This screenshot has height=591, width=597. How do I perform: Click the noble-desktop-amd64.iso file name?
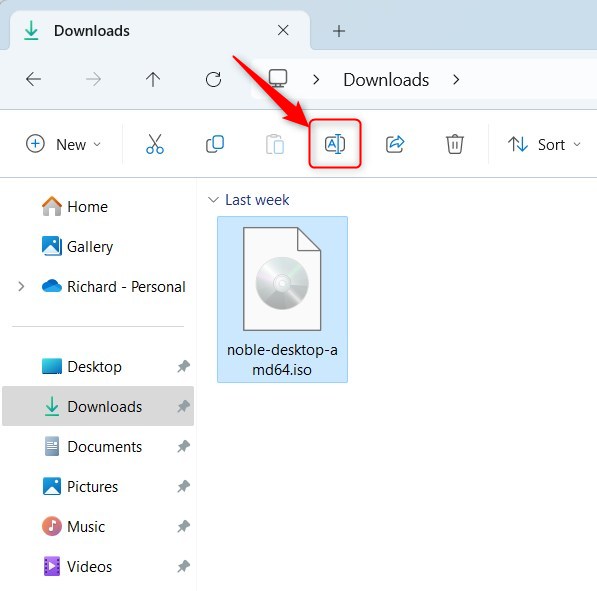pyautogui.click(x=282, y=359)
